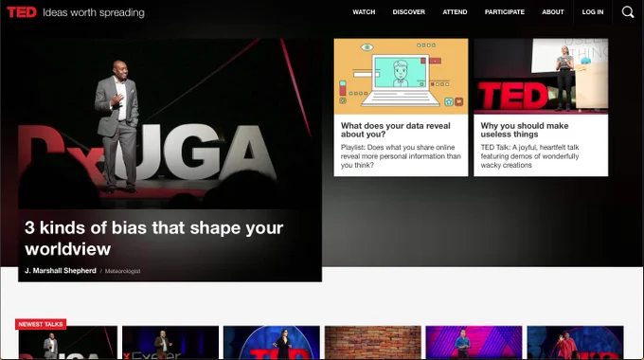Open the woman in black talk thumbnail

click(272, 342)
